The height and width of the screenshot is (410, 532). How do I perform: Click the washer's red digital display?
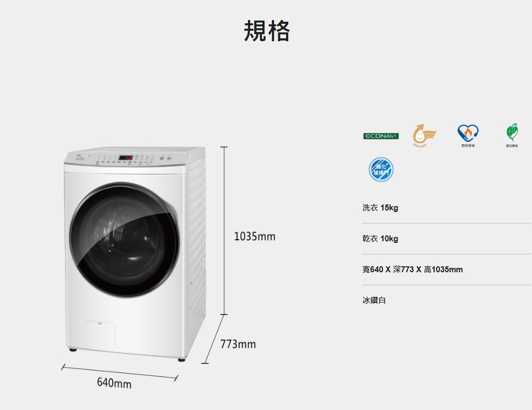point(126,158)
